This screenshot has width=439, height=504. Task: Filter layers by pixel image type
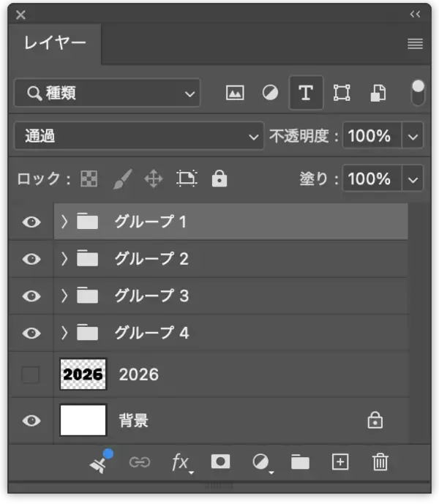click(x=235, y=93)
